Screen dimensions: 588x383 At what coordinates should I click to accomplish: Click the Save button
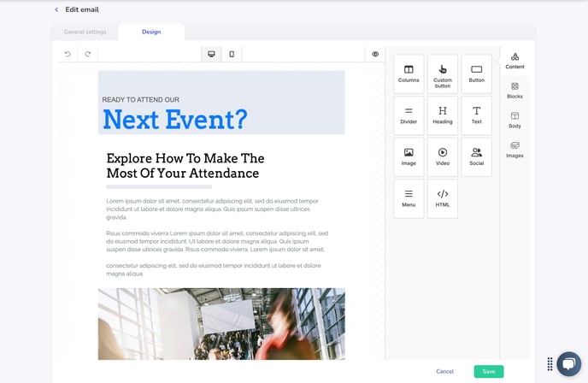pos(489,371)
